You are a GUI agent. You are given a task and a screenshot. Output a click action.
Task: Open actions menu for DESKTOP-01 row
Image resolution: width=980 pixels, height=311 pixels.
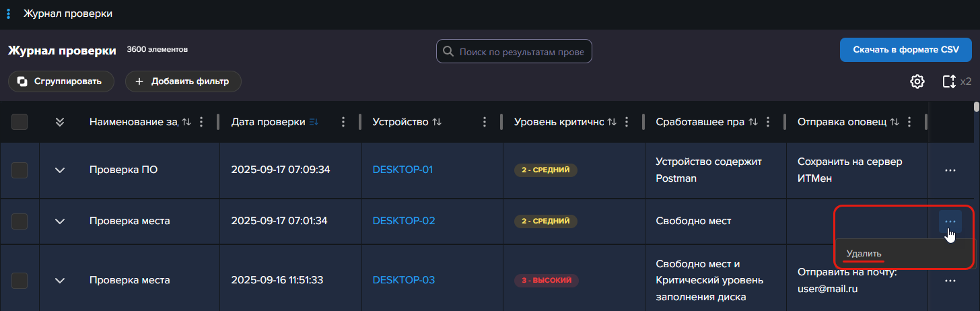950,170
